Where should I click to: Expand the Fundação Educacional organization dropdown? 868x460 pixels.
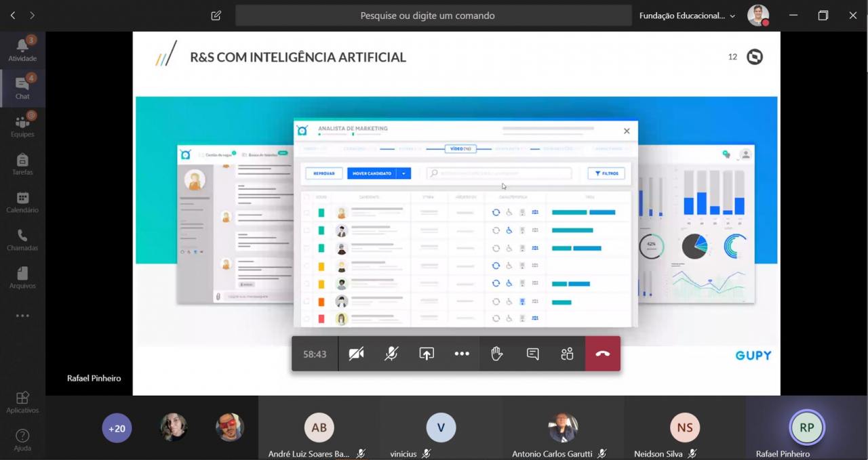tap(687, 16)
